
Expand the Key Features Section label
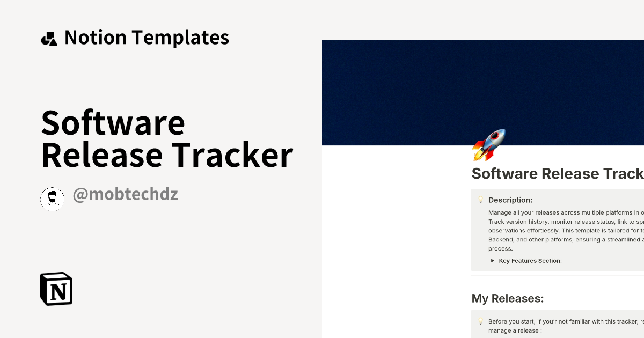pyautogui.click(x=530, y=260)
